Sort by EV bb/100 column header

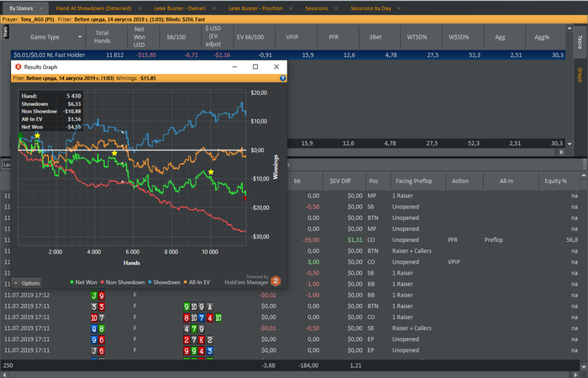pyautogui.click(x=250, y=37)
